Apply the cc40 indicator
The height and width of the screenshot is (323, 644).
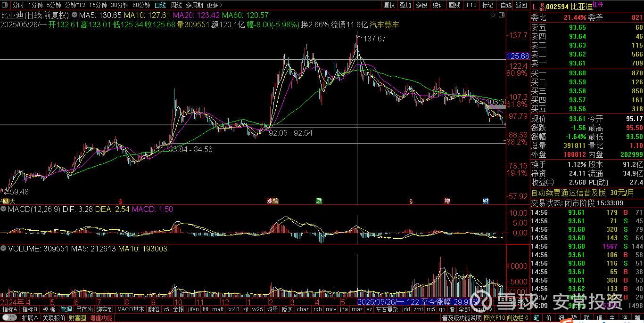pos(233,309)
